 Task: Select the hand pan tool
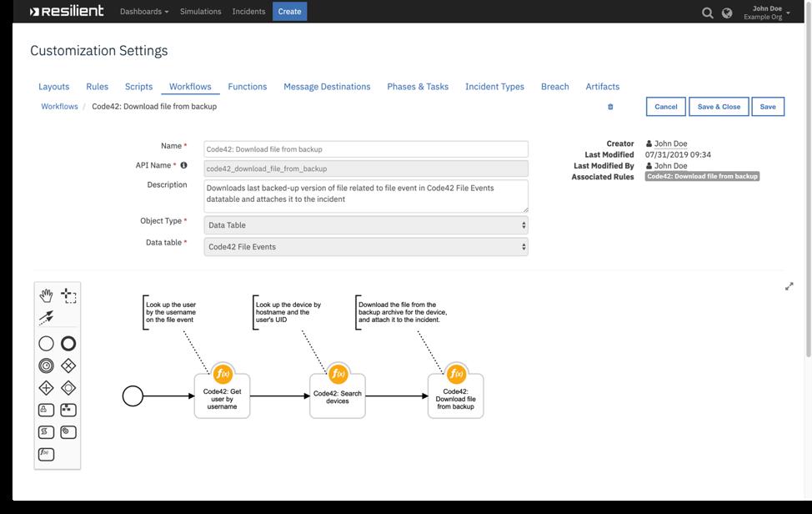click(46, 296)
